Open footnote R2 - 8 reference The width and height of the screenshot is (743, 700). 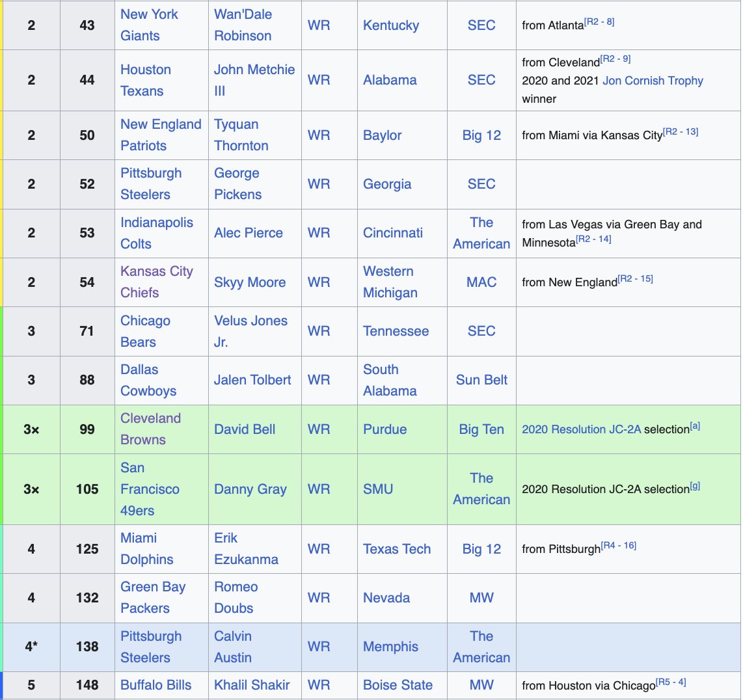point(599,22)
